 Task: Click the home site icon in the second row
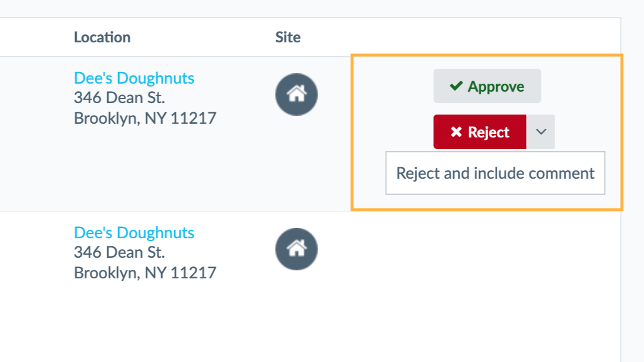pos(296,249)
